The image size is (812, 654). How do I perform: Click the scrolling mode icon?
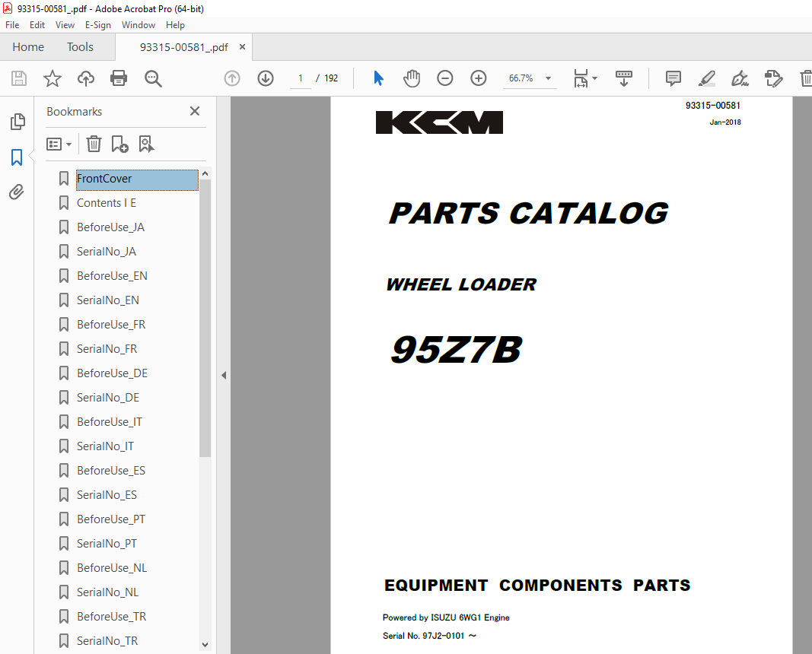(623, 78)
